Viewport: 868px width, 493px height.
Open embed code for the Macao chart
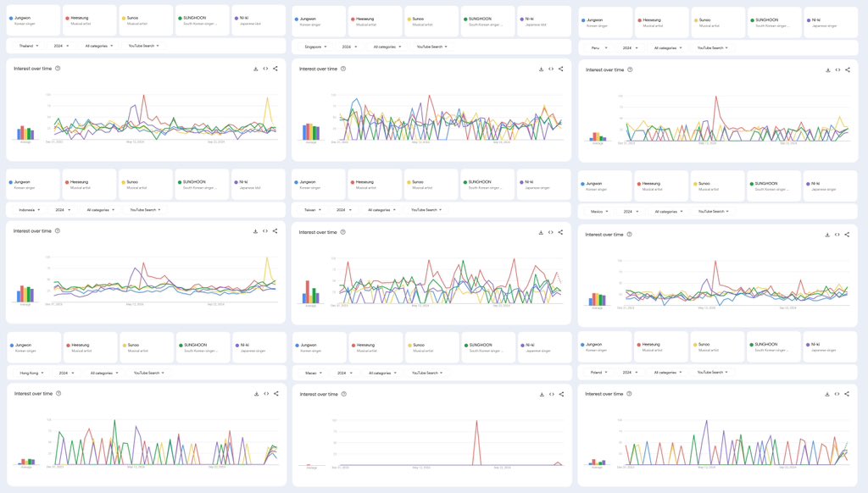click(x=551, y=393)
